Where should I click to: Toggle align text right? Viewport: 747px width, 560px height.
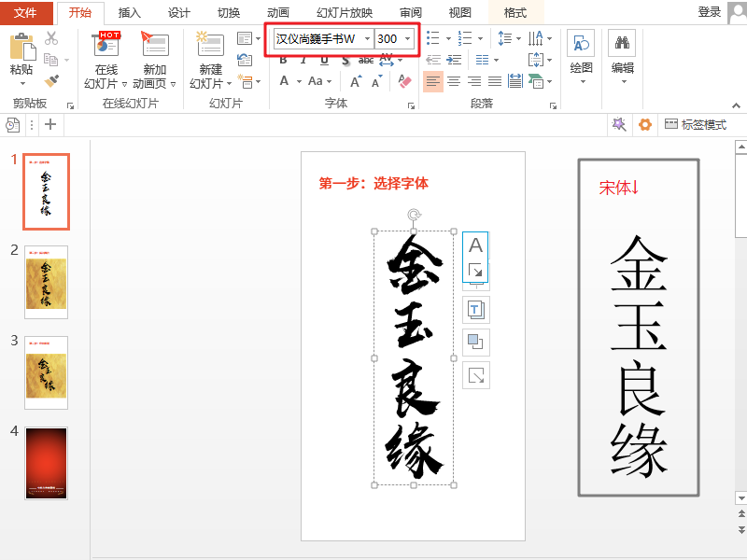[474, 81]
